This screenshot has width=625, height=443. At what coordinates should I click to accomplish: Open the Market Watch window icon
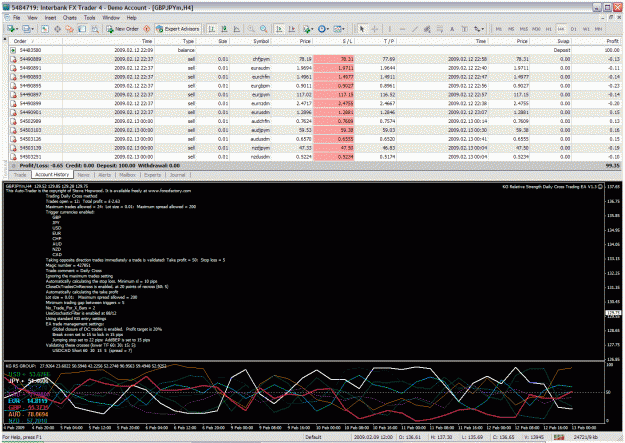click(x=45, y=29)
